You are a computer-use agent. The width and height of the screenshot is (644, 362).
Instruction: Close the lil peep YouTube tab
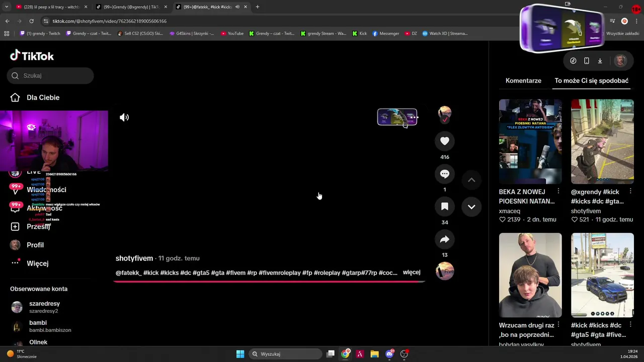[86, 7]
